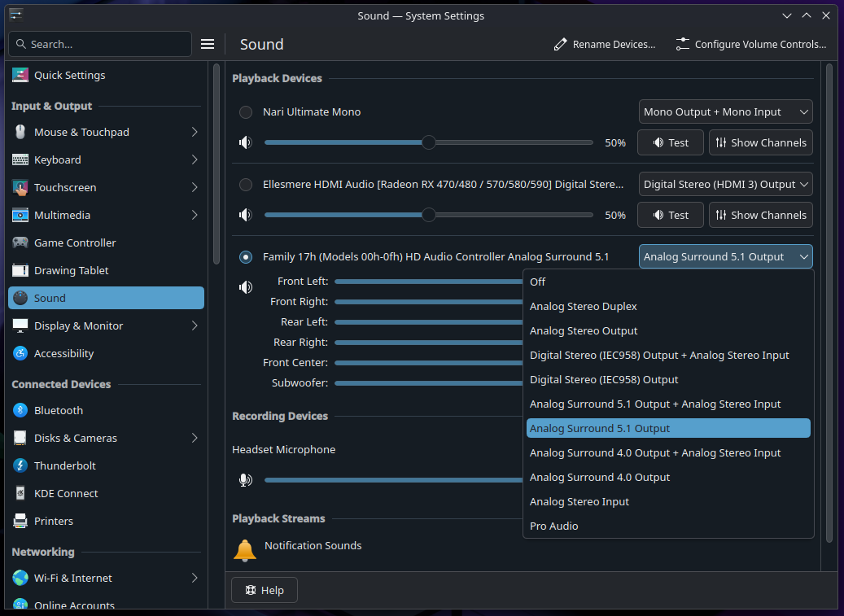Open the Mono Output + Mono Input dropdown
Viewport: 844px width, 616px height.
[725, 112]
